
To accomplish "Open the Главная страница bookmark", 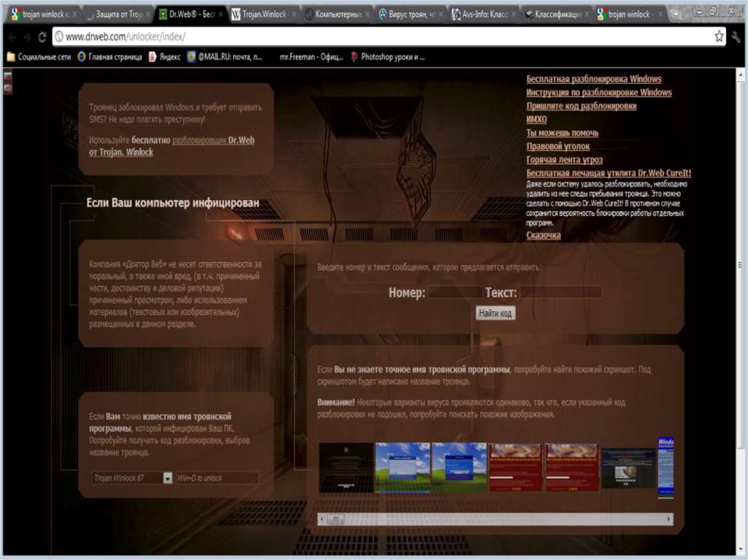I will click(110, 57).
